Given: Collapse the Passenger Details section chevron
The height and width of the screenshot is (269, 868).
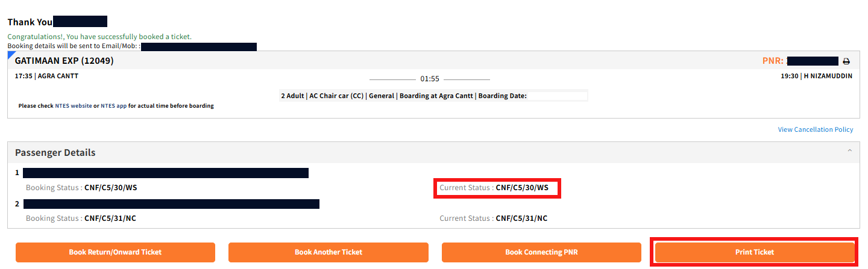Looking at the screenshot, I should (849, 150).
